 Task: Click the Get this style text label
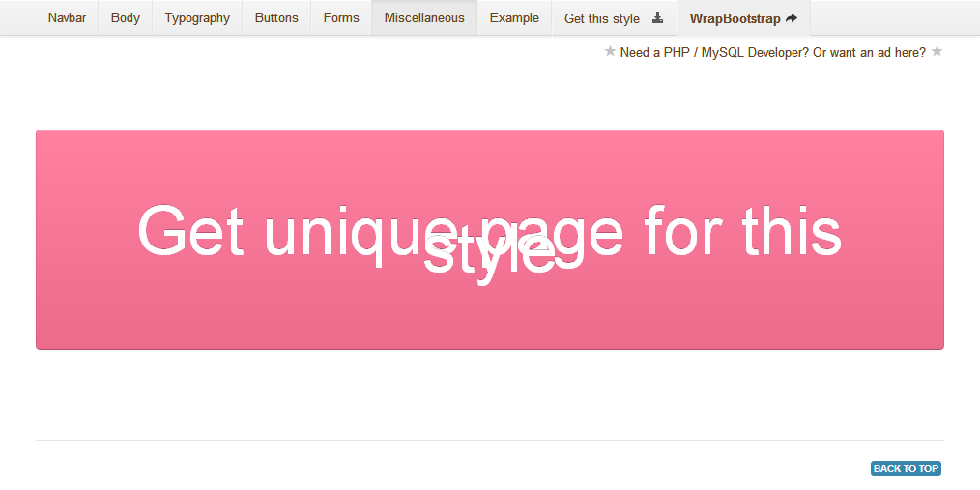(601, 18)
